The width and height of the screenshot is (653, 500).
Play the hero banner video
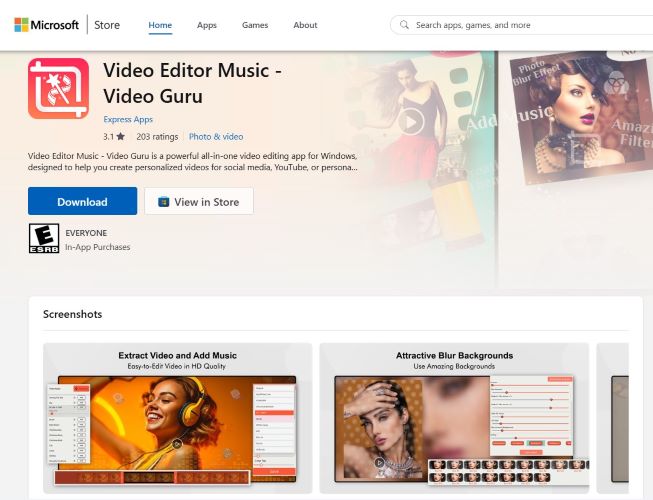coord(411,122)
